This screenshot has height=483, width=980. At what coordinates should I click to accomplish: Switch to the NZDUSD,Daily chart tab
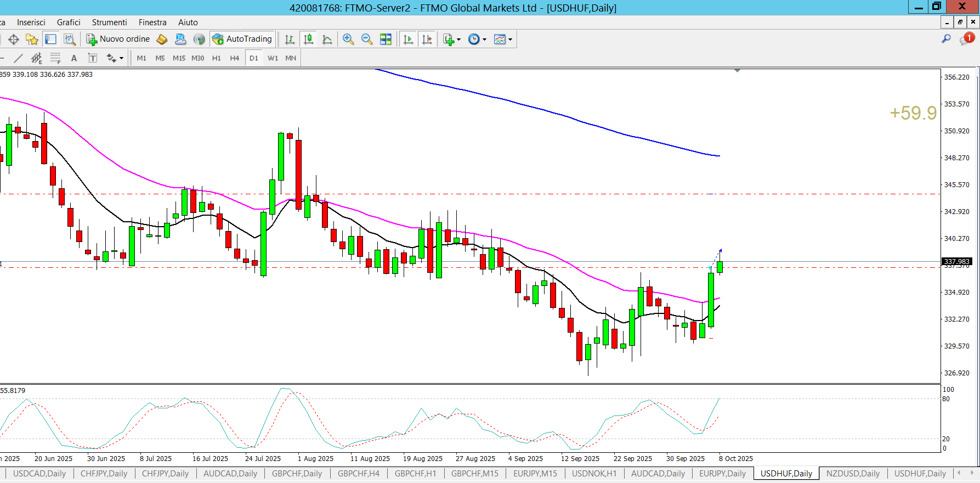click(852, 474)
